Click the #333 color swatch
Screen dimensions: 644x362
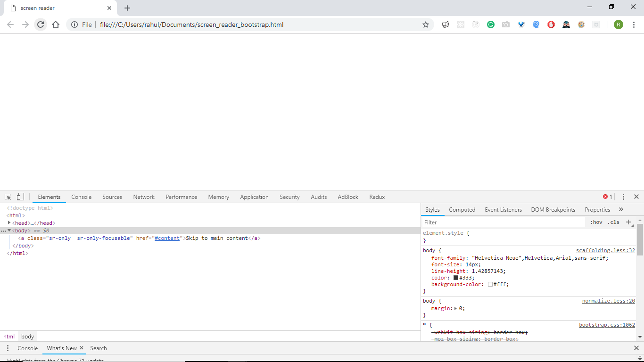pos(456,278)
